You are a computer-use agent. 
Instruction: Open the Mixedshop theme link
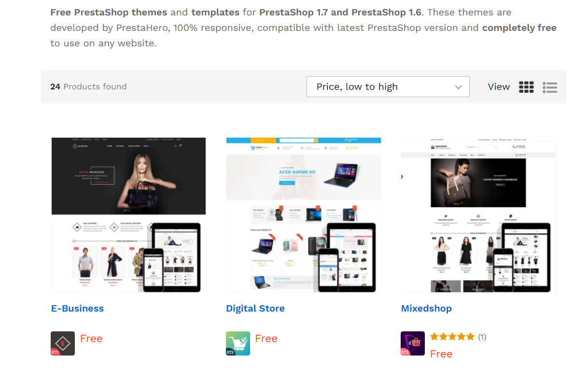426,308
